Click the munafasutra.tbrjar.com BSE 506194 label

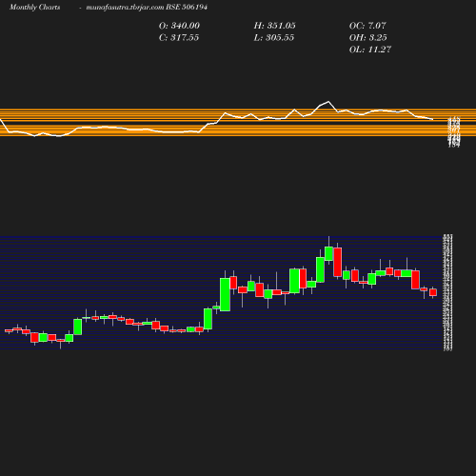click(x=147, y=7)
